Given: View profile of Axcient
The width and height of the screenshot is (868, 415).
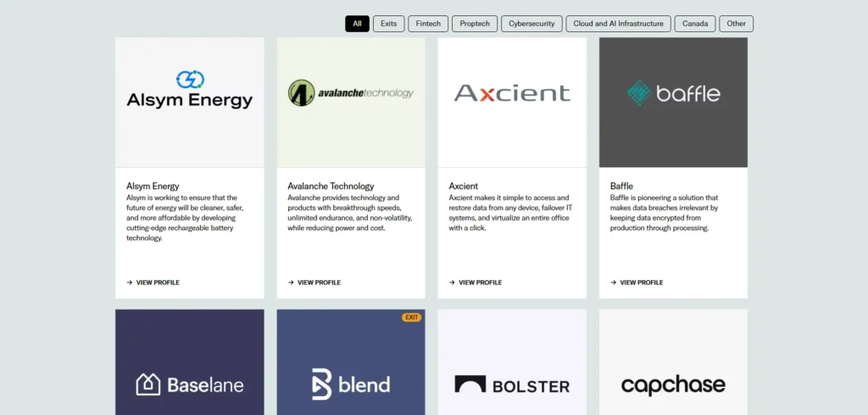Looking at the screenshot, I should (475, 283).
